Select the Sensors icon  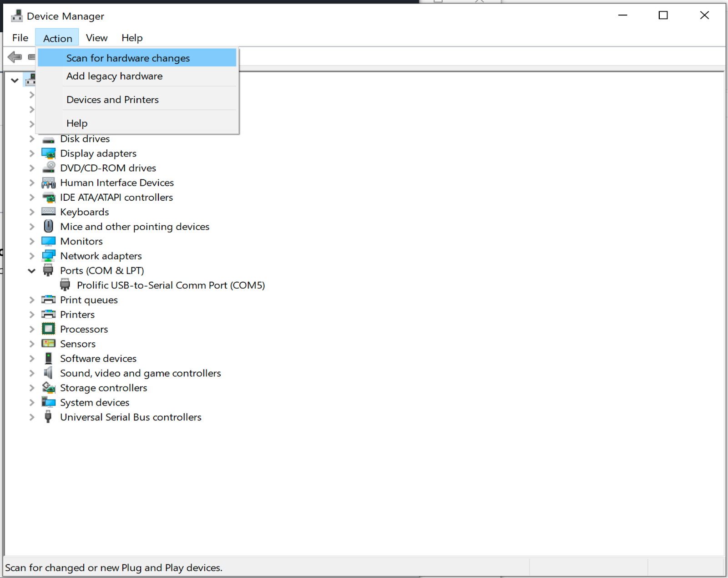[x=48, y=344]
